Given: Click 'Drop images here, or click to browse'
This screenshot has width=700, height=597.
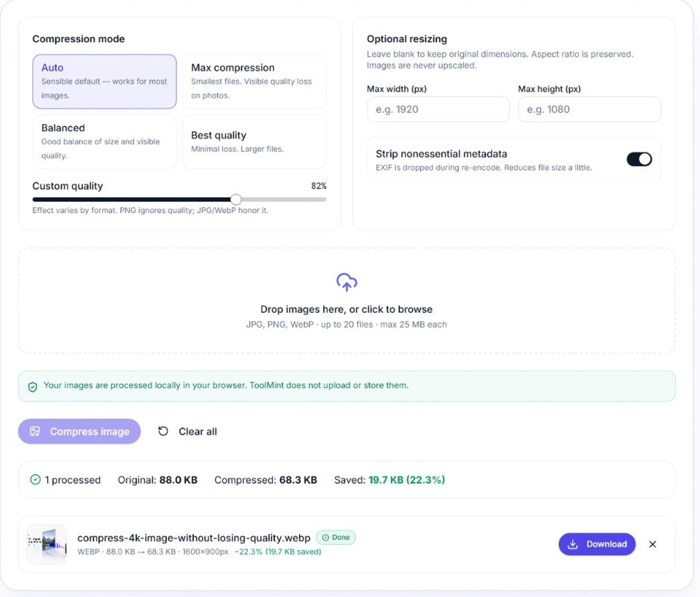Looking at the screenshot, I should [x=346, y=309].
